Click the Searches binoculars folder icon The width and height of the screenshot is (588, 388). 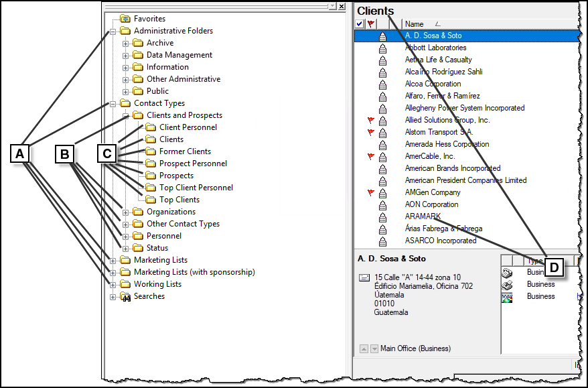tap(125, 296)
